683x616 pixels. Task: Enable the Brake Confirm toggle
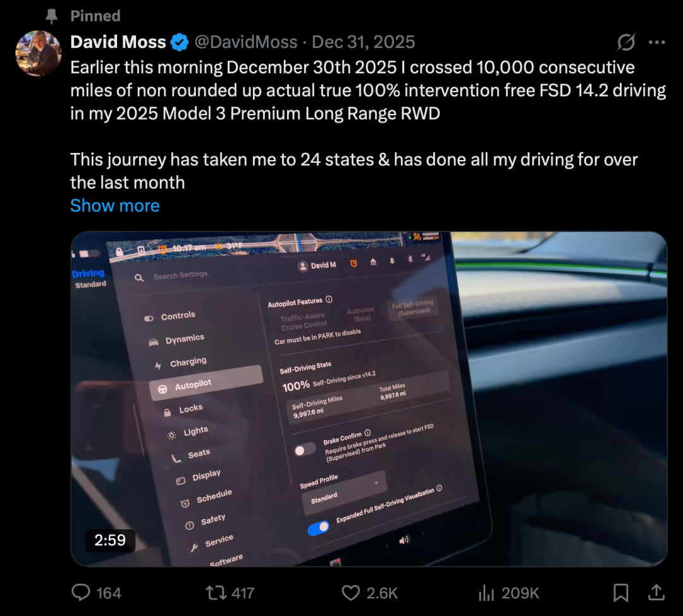(305, 448)
